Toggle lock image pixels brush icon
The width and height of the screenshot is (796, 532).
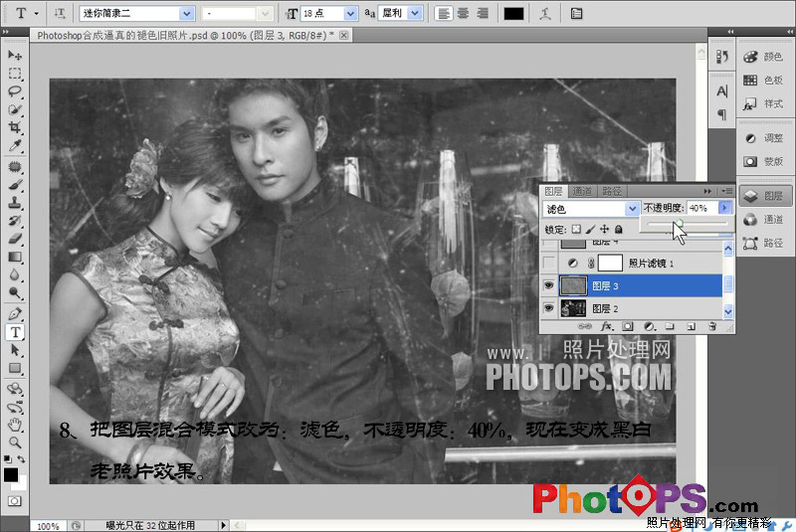point(590,230)
